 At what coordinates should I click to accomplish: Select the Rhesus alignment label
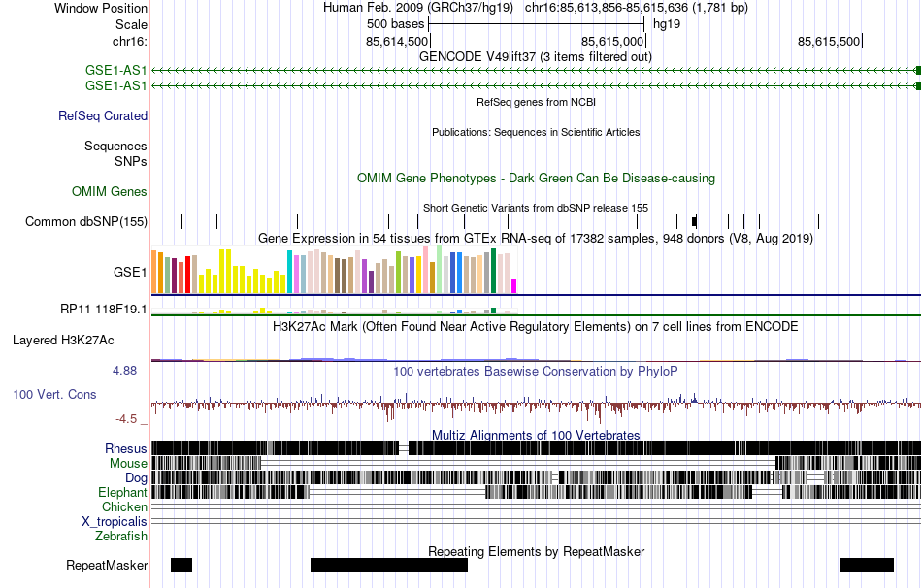click(126, 448)
